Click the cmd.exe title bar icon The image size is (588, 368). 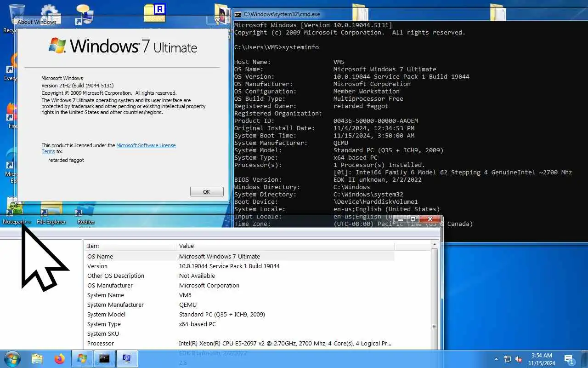238,14
